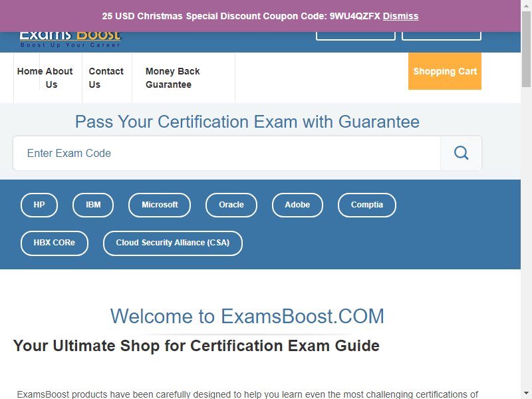The height and width of the screenshot is (399, 532).
Task: Select the Microsoft vendor button
Action: click(160, 205)
